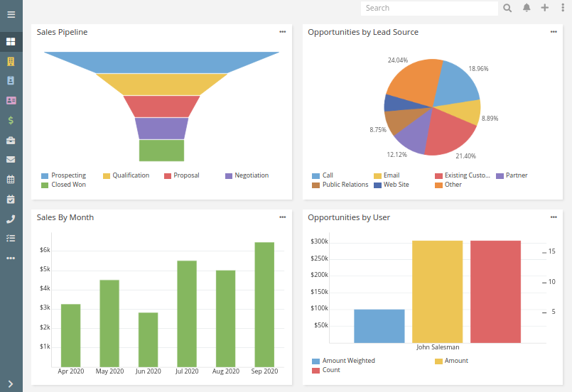Click the Jun 2020 sales bar

pyautogui.click(x=148, y=339)
